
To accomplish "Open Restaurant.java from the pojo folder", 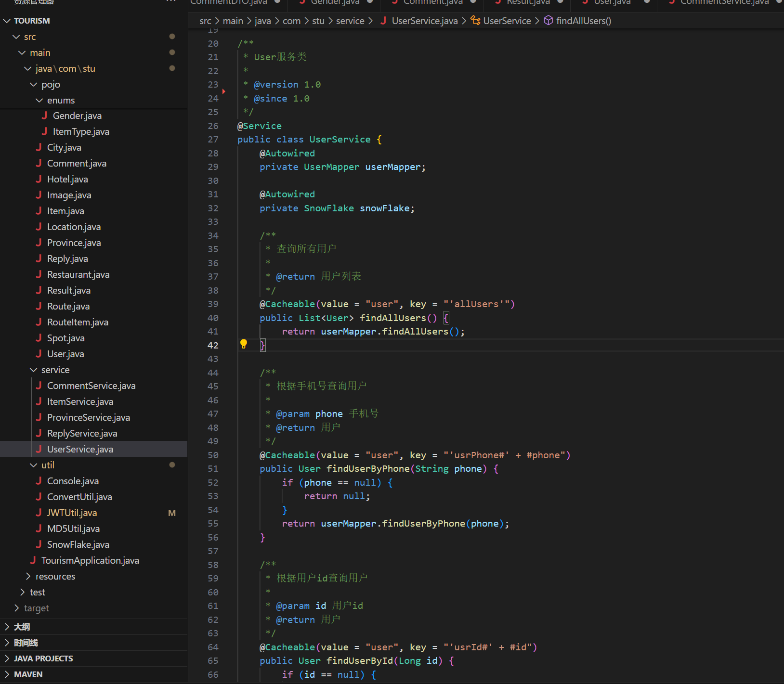I will pos(78,274).
